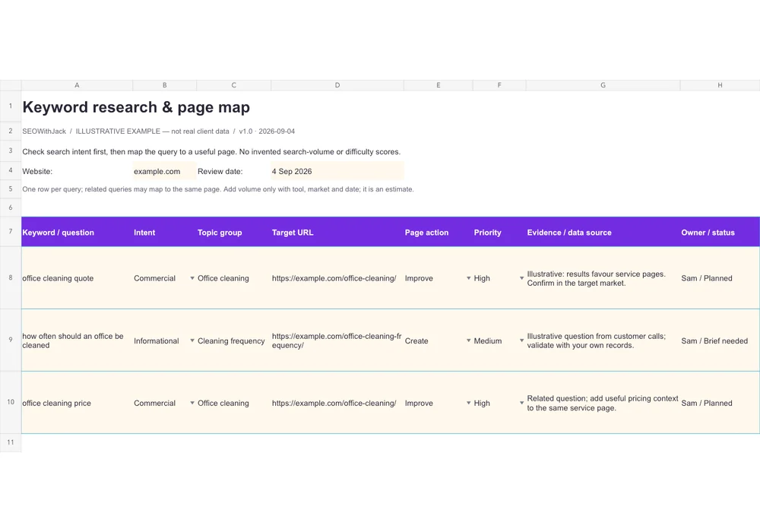Select row 7 header number
The height and width of the screenshot is (532, 760).
pyautogui.click(x=11, y=232)
